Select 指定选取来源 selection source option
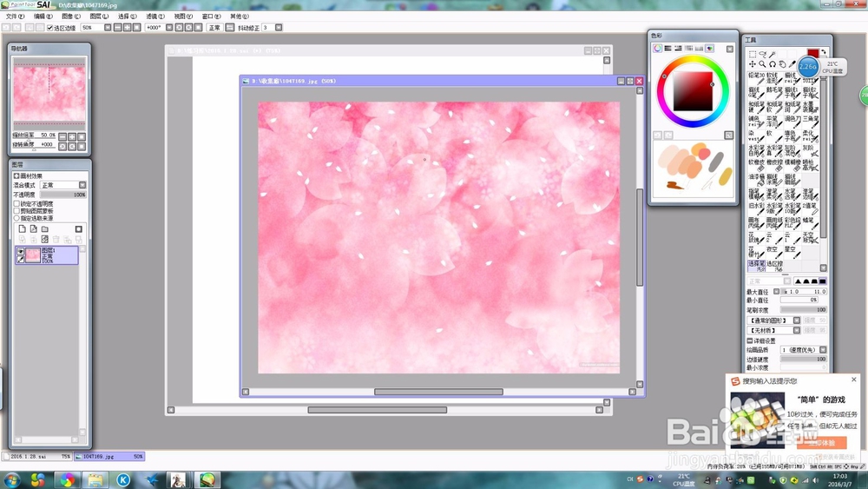This screenshot has height=489, width=868. tap(16, 218)
